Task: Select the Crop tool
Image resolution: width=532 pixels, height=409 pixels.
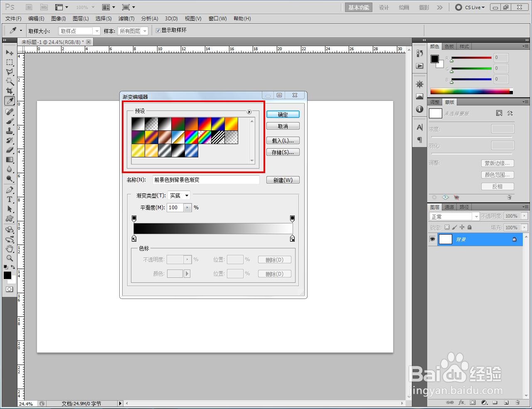Action: 10,91
